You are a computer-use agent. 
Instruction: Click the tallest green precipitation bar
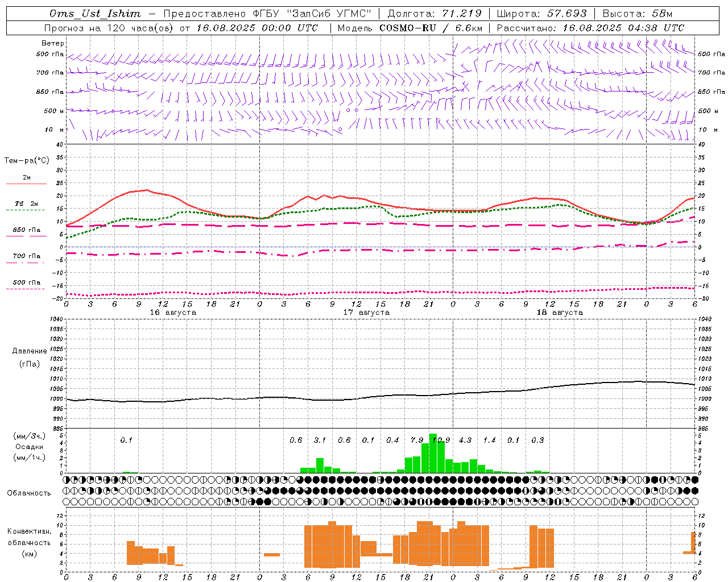click(x=433, y=453)
